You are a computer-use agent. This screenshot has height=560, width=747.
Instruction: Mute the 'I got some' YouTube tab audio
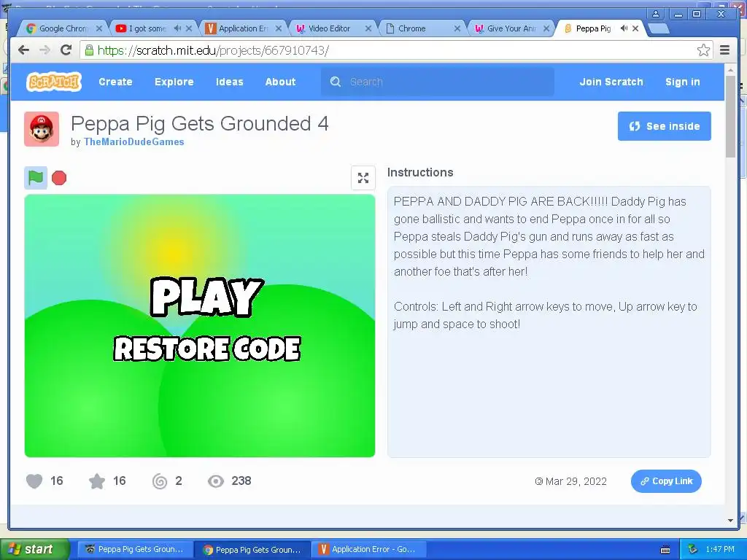point(177,28)
